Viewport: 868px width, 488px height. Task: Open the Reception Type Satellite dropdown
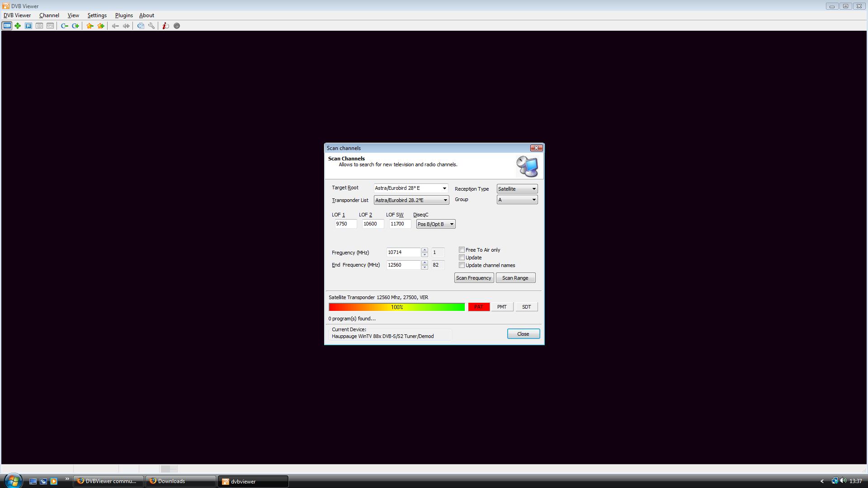click(533, 189)
